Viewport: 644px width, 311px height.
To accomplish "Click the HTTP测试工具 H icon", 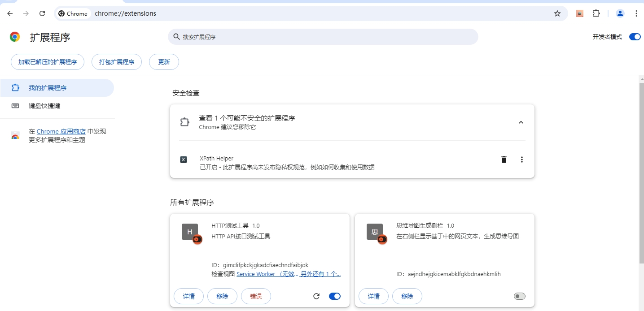I will 190,232.
